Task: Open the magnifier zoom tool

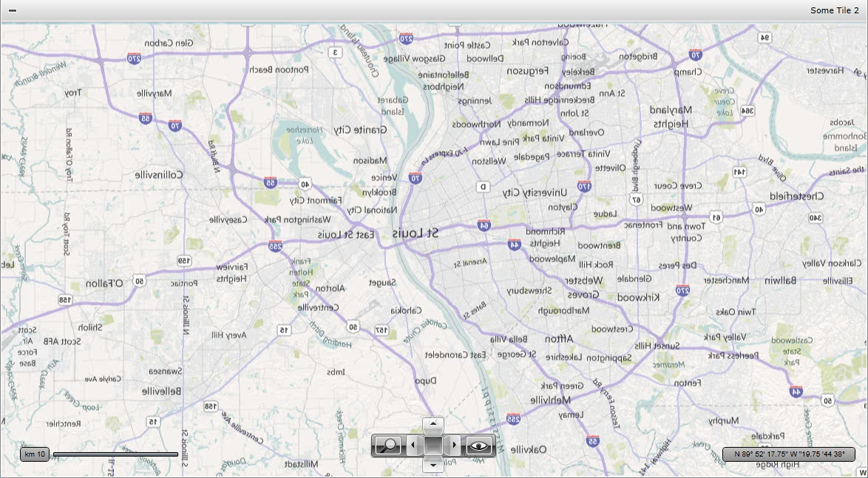Action: pyautogui.click(x=387, y=445)
